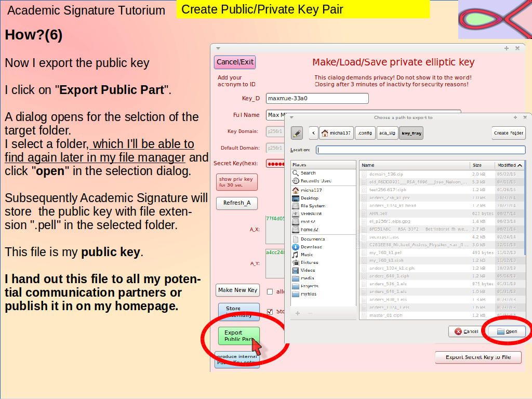Viewport: 532px width, 399px height.
Task: Go to micha137 in the path bar
Action: [336, 133]
